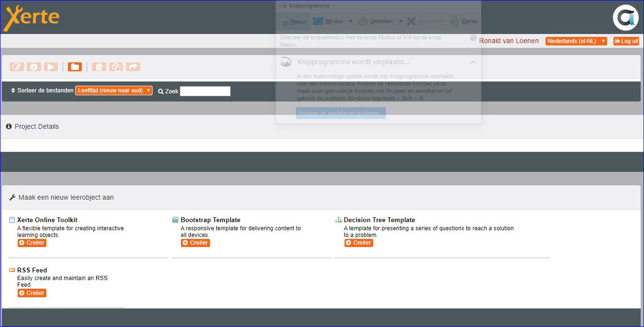Click the Preview play icon
This screenshot has height=327, width=644.
click(51, 67)
